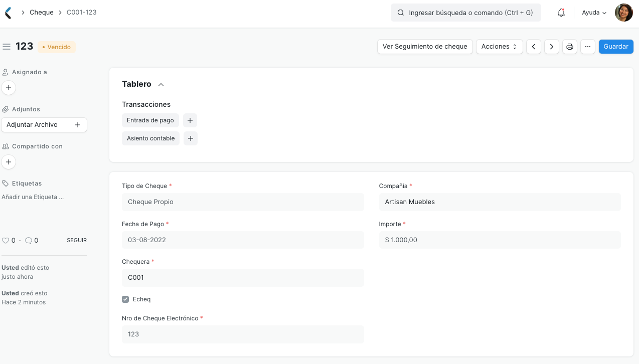This screenshot has width=639, height=364.
Task: Add new Asiento contable
Action: (x=191, y=138)
